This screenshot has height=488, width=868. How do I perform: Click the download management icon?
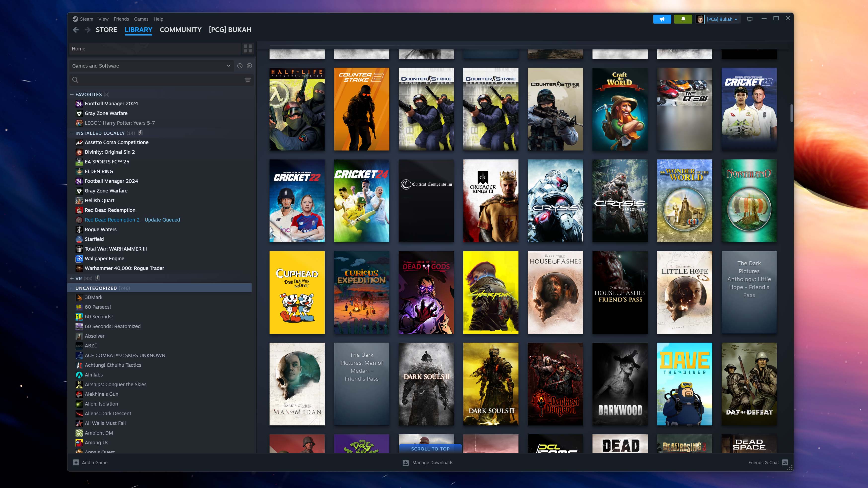(x=405, y=462)
